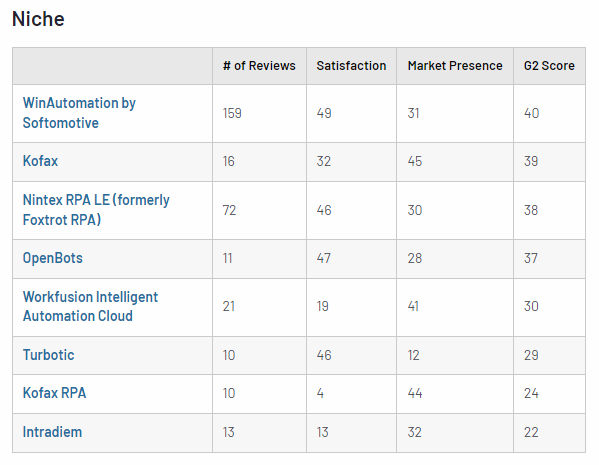Open the WinAutomation by Softomotive link
This screenshot has height=465, width=599.
(x=79, y=113)
